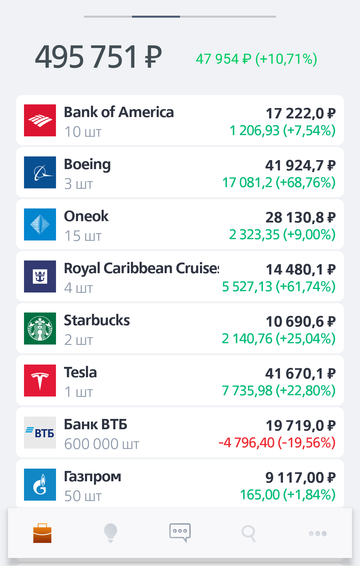Open the Royal Caribbean Cruises position
The width and height of the screenshot is (360, 566).
click(180, 276)
